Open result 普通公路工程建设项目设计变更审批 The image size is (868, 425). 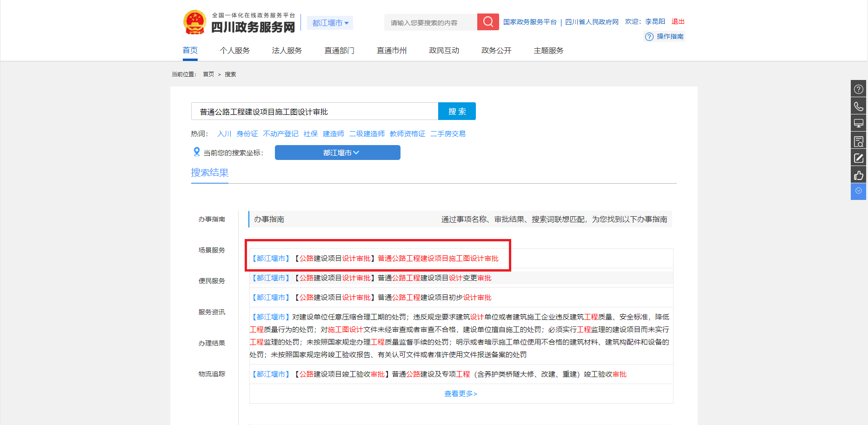434,278
